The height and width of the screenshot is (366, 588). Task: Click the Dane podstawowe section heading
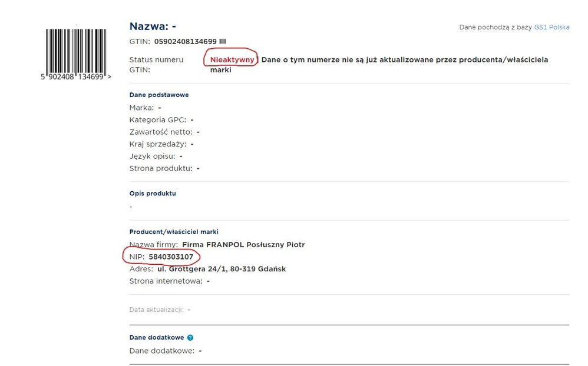coord(159,95)
